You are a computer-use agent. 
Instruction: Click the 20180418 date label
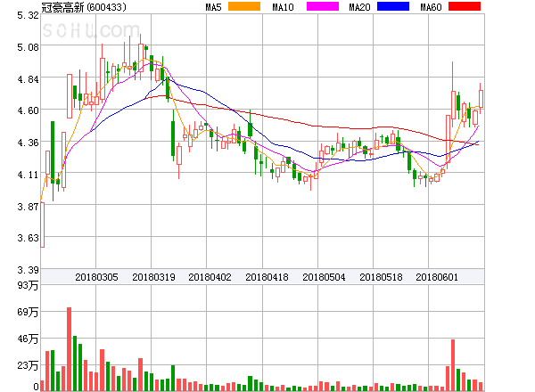click(267, 277)
